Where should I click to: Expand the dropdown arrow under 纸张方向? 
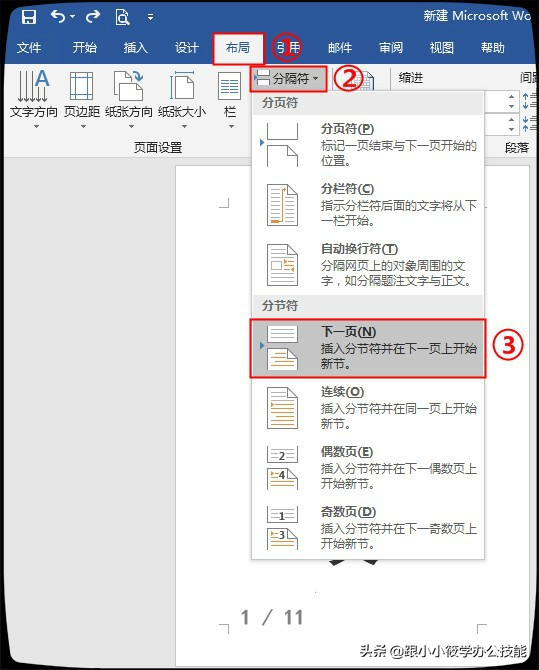(132, 126)
